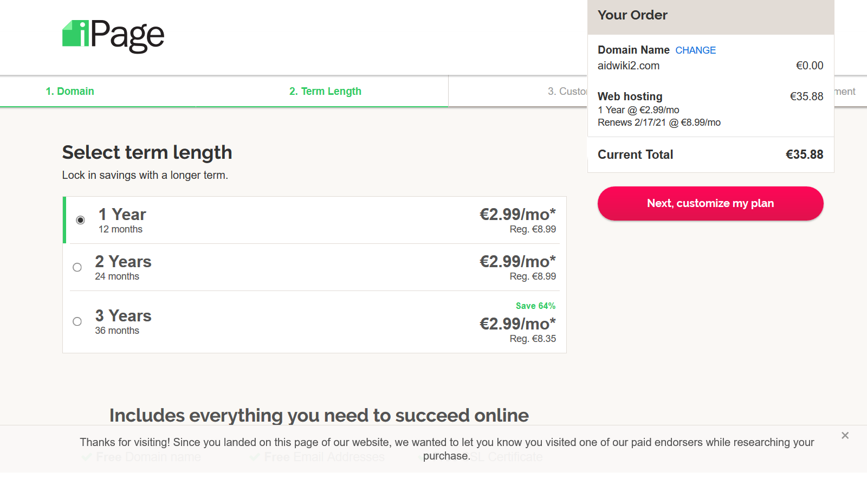This screenshot has width=867, height=504.
Task: Click the Current Total amount €35.88
Action: (x=804, y=155)
